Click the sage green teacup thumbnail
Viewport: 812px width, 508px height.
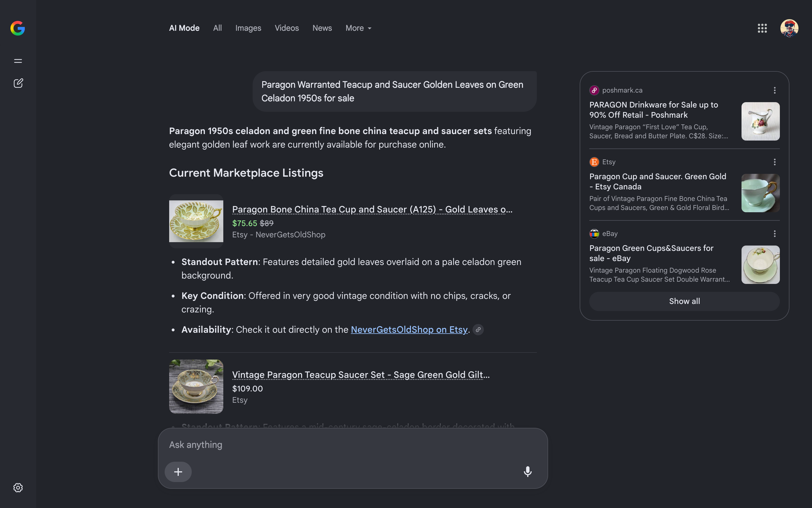196,386
